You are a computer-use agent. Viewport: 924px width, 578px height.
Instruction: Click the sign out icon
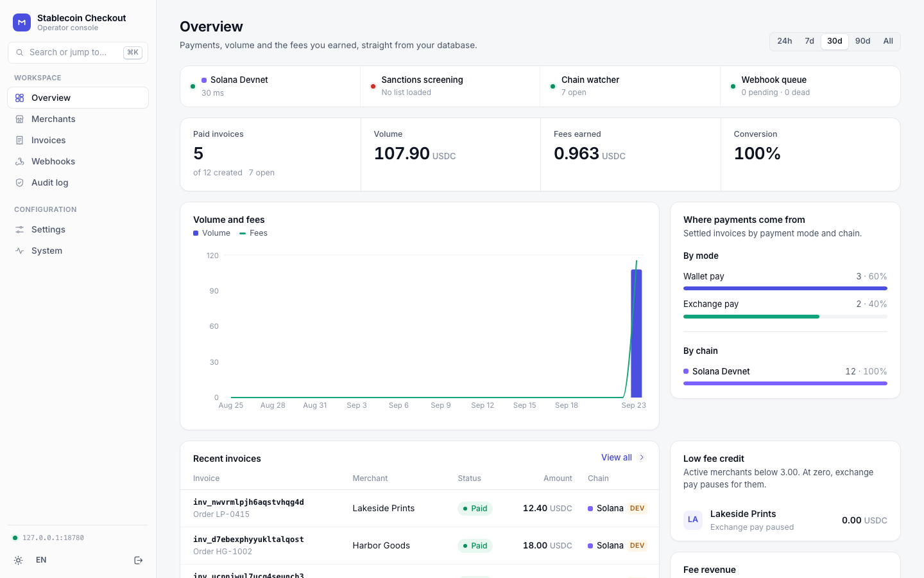coord(138,561)
